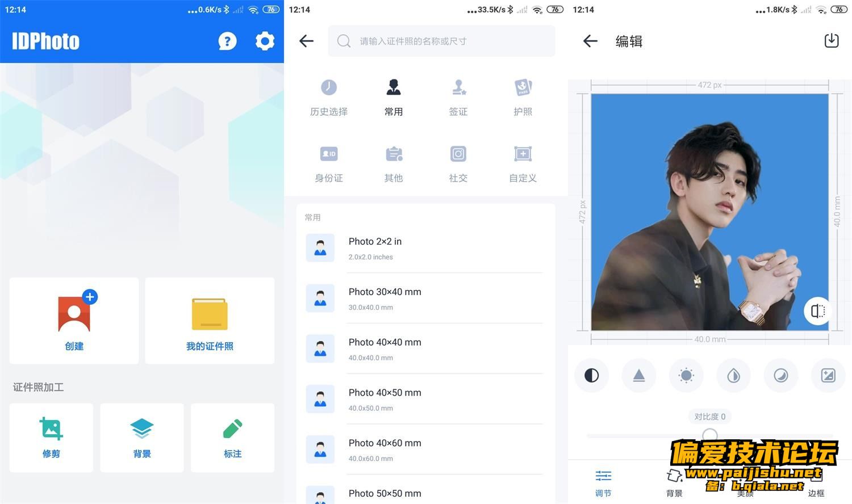Choose the Photo 40×50 mm size
The height and width of the screenshot is (504, 852).
click(x=425, y=400)
